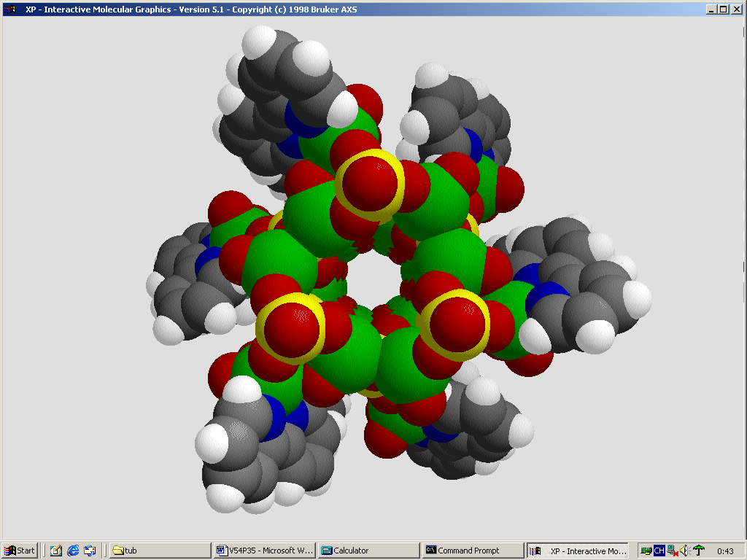Close the XP molecular graphics window

[736, 9]
